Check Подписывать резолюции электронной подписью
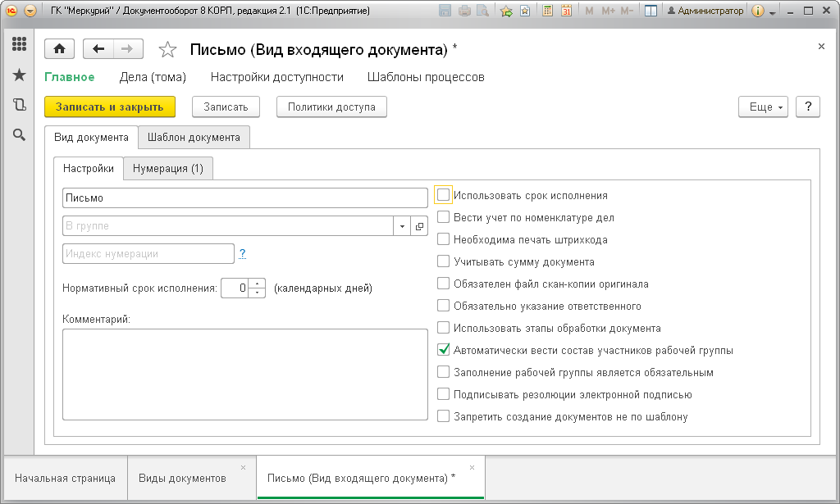840x504 pixels. click(443, 394)
